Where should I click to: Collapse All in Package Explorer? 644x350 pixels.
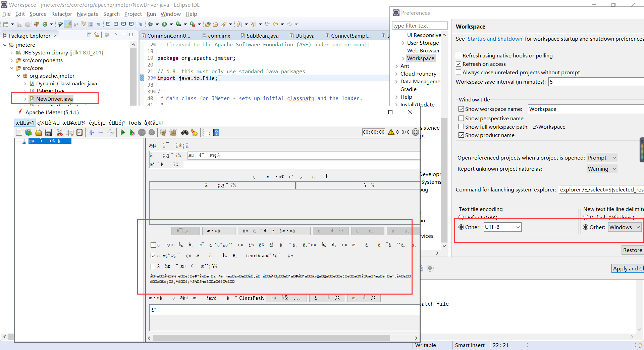tap(89, 35)
